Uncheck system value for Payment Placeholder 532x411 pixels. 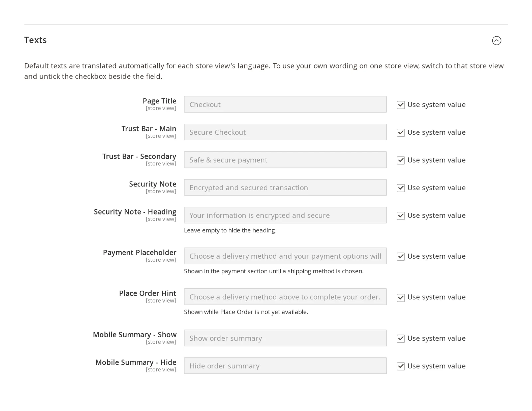click(x=401, y=256)
